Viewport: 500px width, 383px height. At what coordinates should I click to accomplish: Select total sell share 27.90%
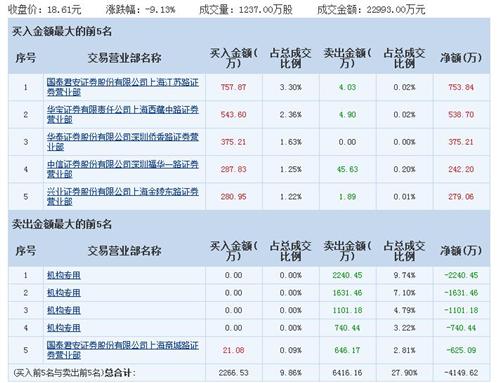point(404,373)
